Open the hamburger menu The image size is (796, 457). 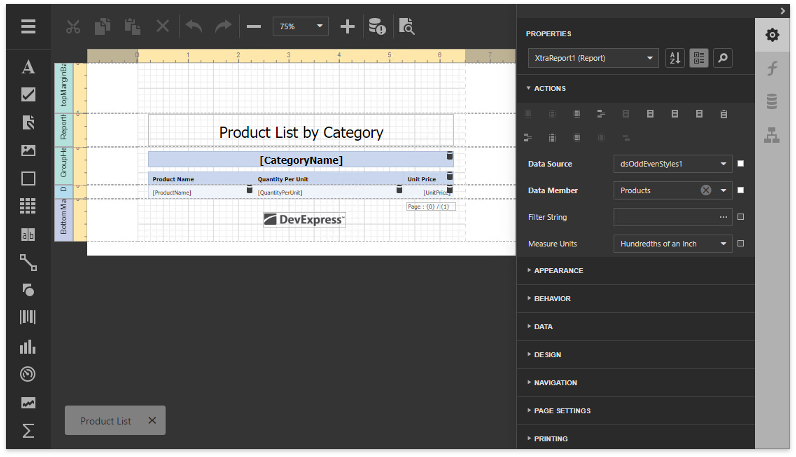tap(28, 27)
